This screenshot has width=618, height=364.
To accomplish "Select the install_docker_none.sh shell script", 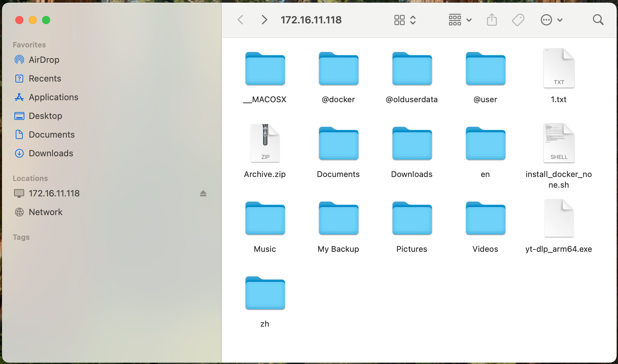I will (559, 143).
